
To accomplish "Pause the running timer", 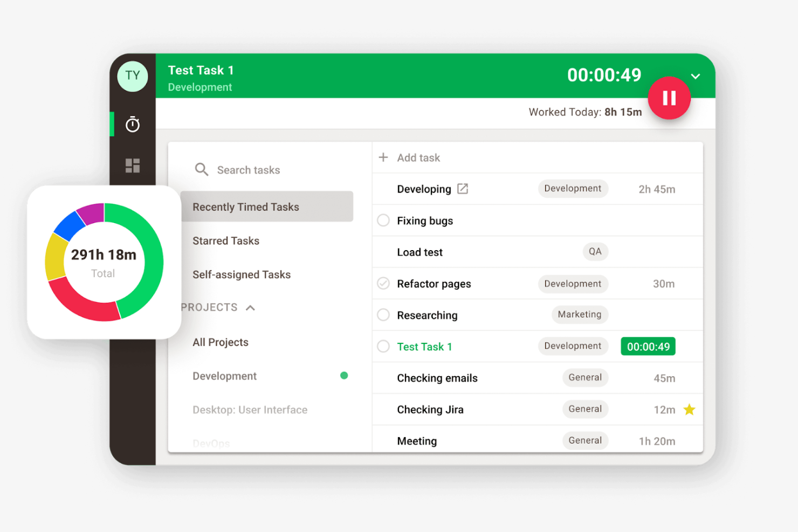I will coord(669,98).
